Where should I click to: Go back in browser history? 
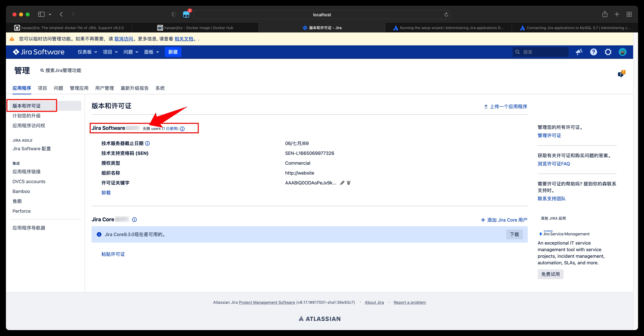point(61,14)
